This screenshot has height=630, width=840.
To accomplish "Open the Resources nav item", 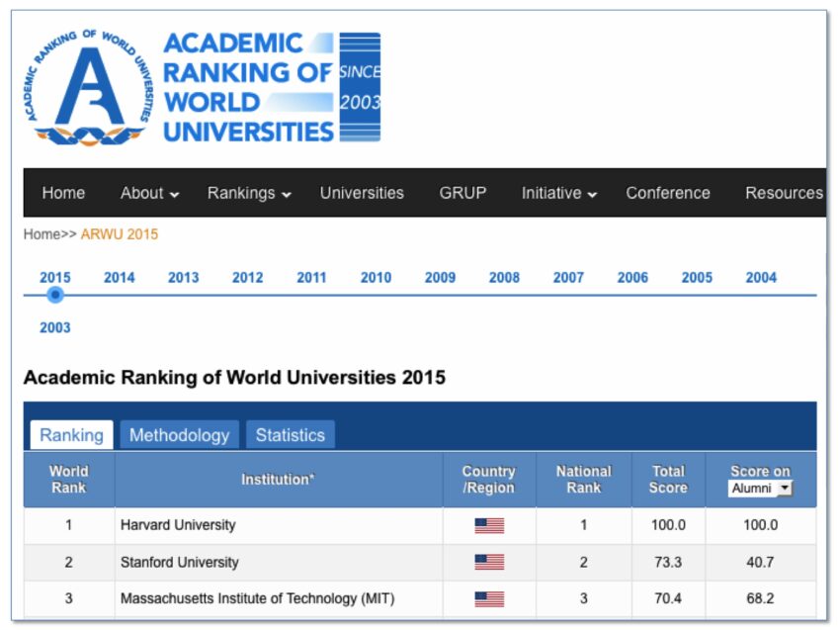I will tap(785, 193).
